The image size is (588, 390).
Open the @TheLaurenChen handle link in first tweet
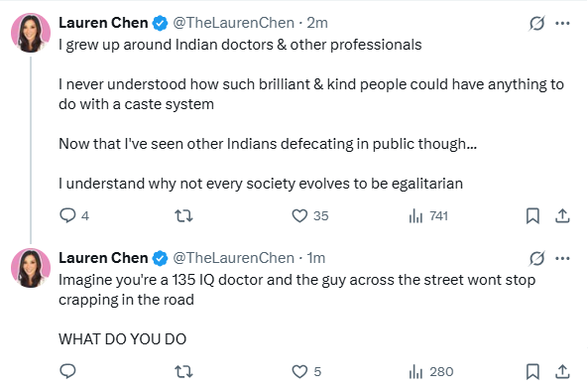click(x=234, y=23)
